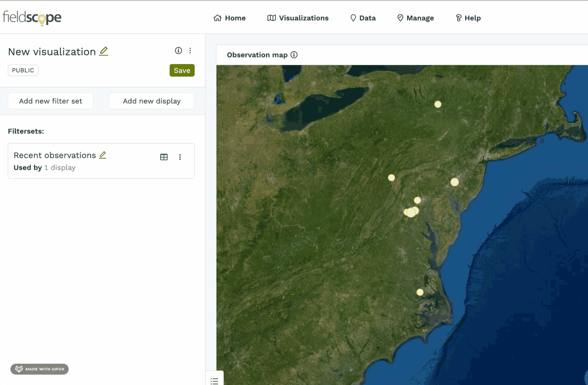Image resolution: width=588 pixels, height=385 pixels.
Task: Toggle the PUBLIC visibility badge
Action: 23,70
